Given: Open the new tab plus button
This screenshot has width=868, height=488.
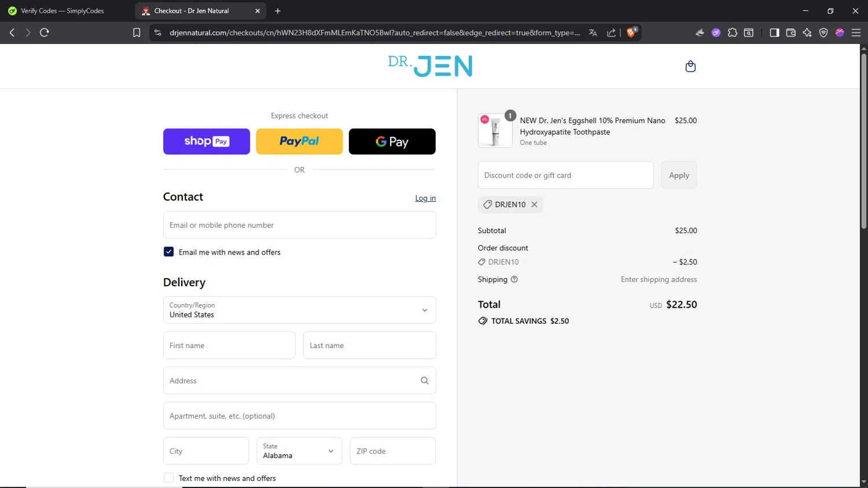Looking at the screenshot, I should pyautogui.click(x=278, y=11).
